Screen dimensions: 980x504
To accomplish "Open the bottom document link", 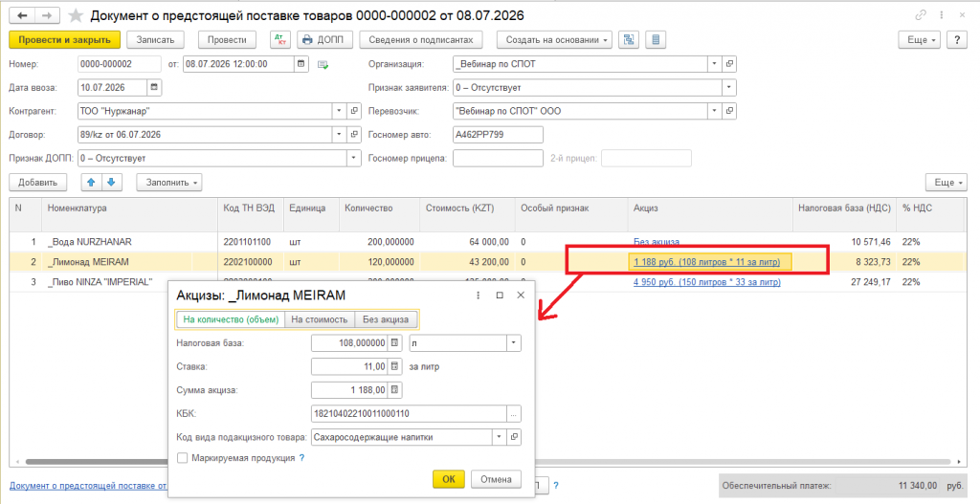I will click(x=87, y=485).
